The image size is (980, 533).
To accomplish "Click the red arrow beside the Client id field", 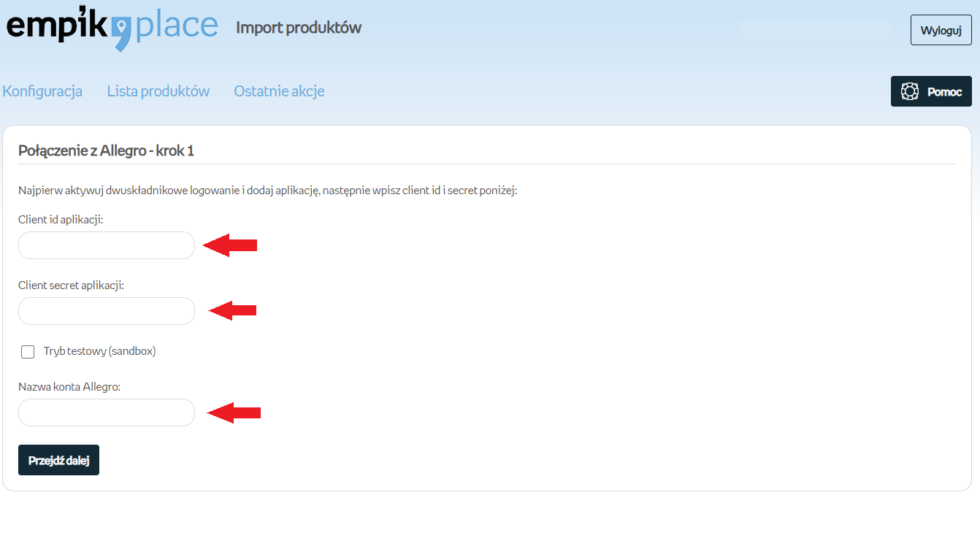I will tap(230, 245).
